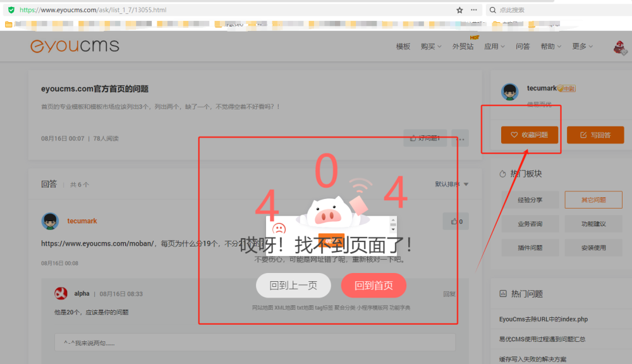This screenshot has width=632, height=364.
Task: Click 小程序模板网 footer link on 404 page
Action: tap(372, 308)
